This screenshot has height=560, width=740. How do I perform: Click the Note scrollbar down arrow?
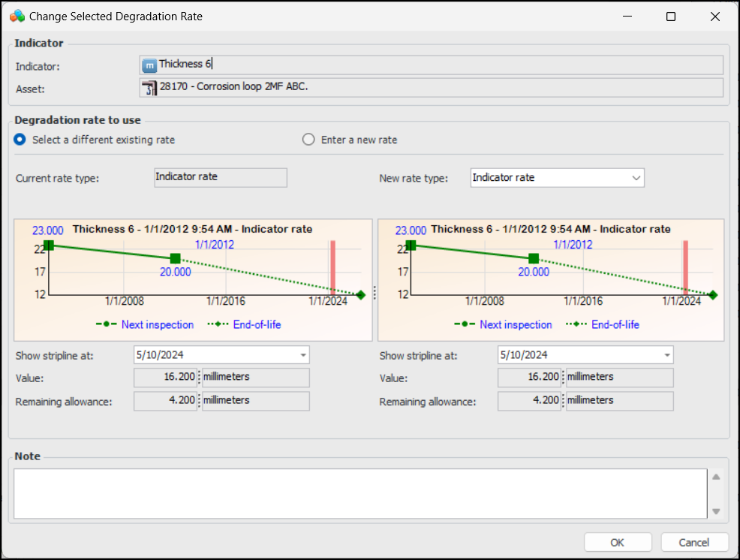tap(716, 511)
